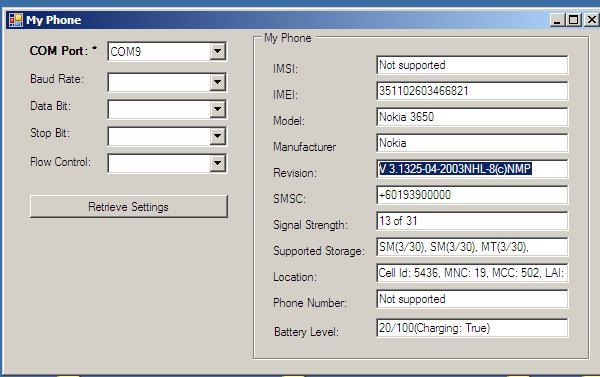The height and width of the screenshot is (377, 600).
Task: Click the Signal Strength field 13 of 31
Action: pyautogui.click(x=472, y=221)
